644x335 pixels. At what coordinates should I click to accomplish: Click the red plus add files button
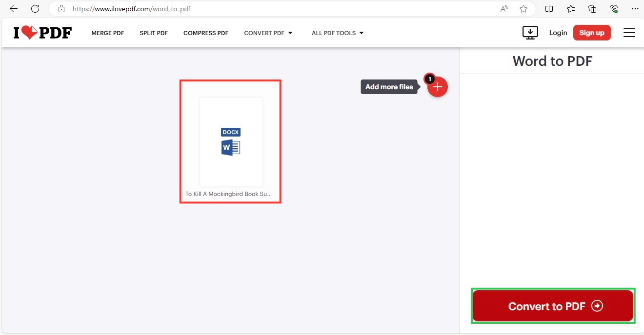(438, 87)
